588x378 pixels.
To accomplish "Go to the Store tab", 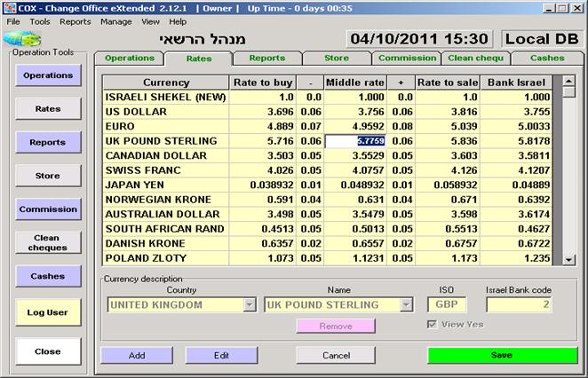I will [x=336, y=58].
